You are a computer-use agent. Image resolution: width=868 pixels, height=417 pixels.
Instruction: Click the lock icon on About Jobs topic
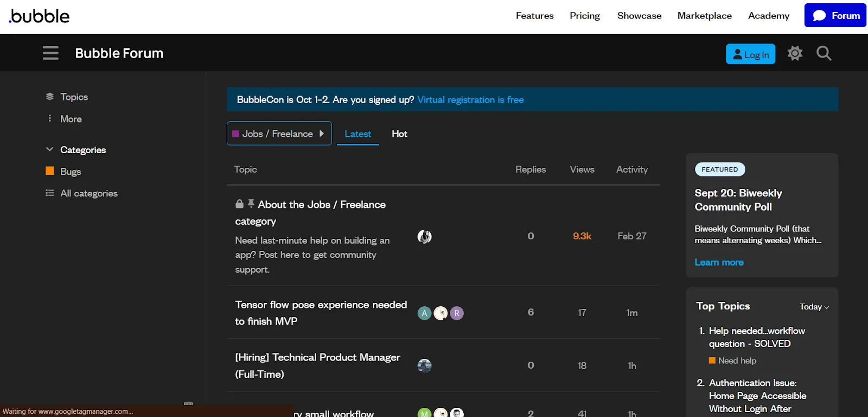(239, 204)
